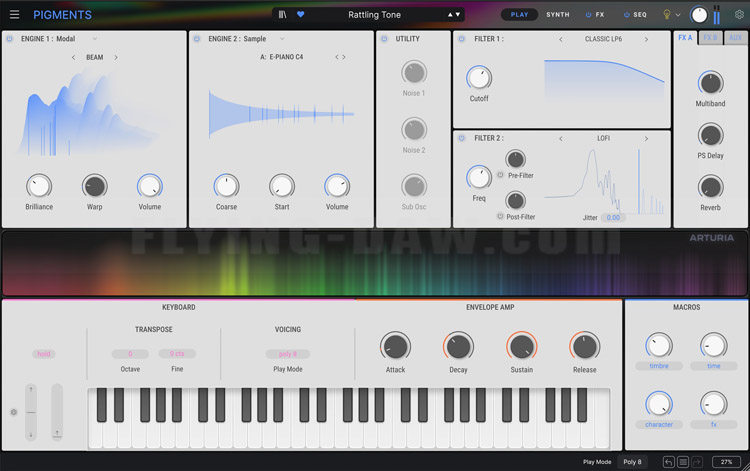Open Engine 2 Sample type dropdown
The width and height of the screenshot is (750, 471).
[282, 38]
